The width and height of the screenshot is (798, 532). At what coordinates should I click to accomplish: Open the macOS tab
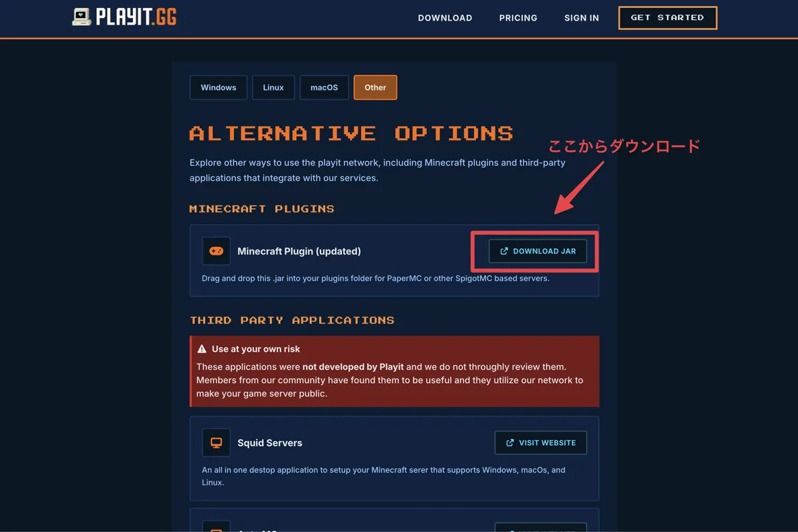[325, 88]
